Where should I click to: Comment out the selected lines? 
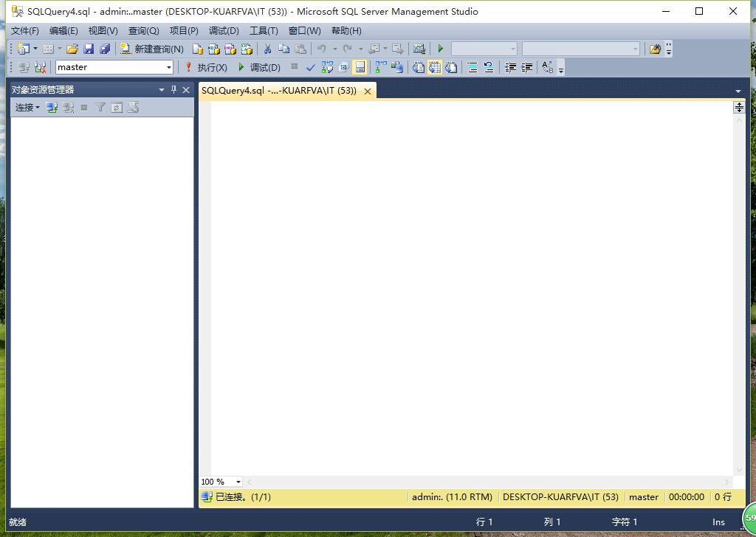click(472, 67)
